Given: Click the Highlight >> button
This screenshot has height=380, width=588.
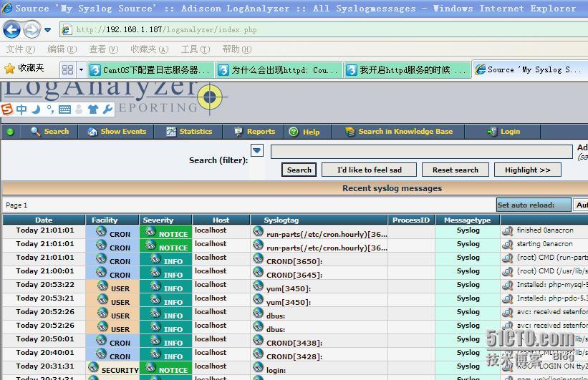Looking at the screenshot, I should click(528, 170).
